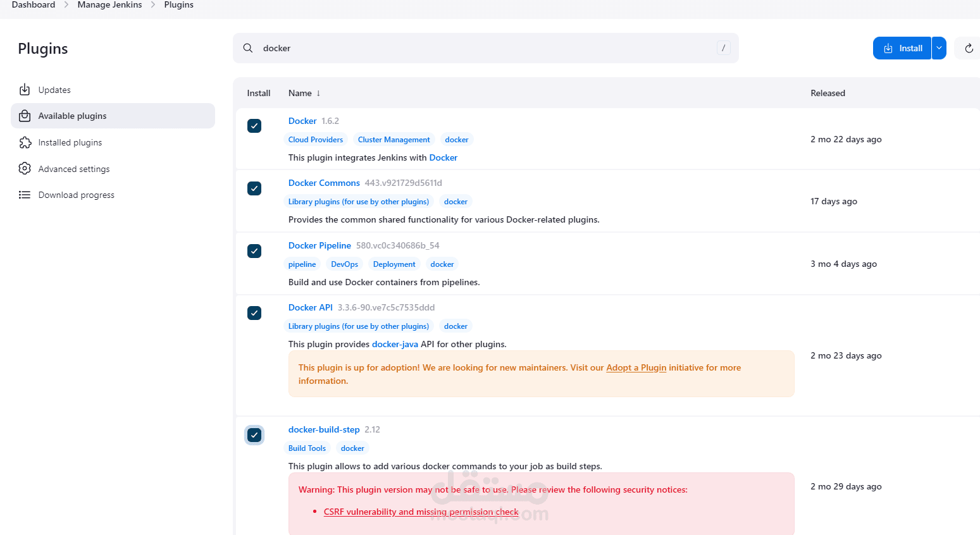Open the Docker Commons plugin link
The width and height of the screenshot is (980, 535).
pos(324,183)
